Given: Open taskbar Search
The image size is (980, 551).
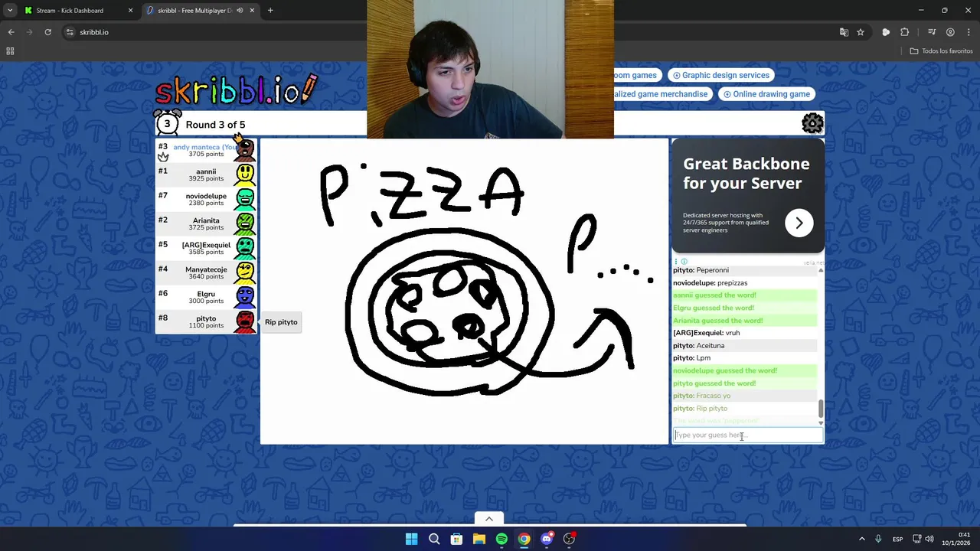Looking at the screenshot, I should point(434,539).
